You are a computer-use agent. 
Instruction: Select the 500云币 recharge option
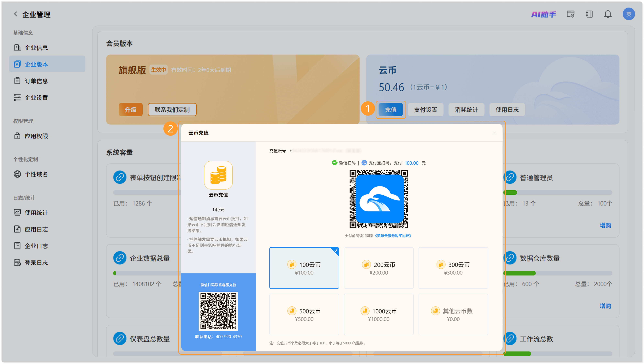[x=304, y=314]
